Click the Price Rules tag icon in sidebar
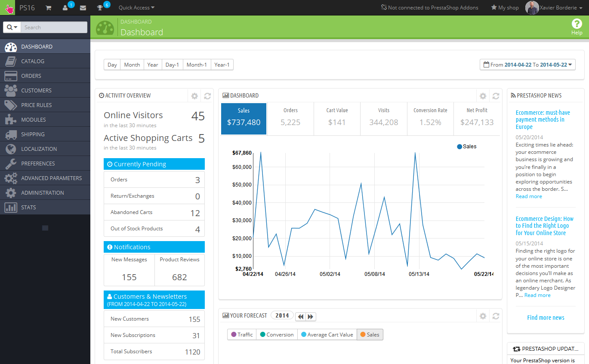This screenshot has width=589, height=364. click(10, 105)
